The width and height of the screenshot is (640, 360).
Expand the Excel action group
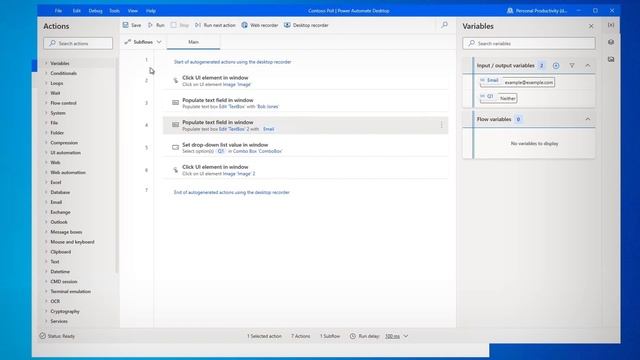46,182
